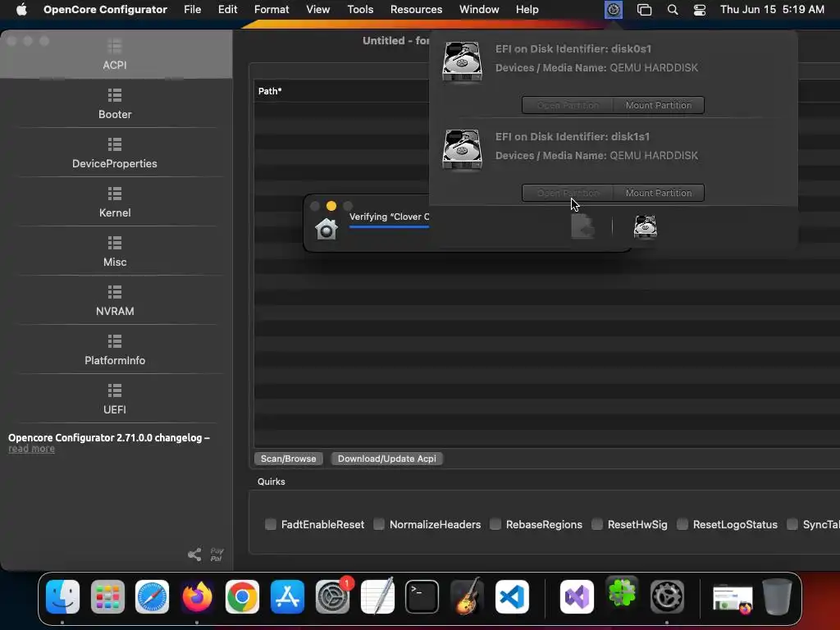Follow the changelog read more link

pyautogui.click(x=32, y=449)
